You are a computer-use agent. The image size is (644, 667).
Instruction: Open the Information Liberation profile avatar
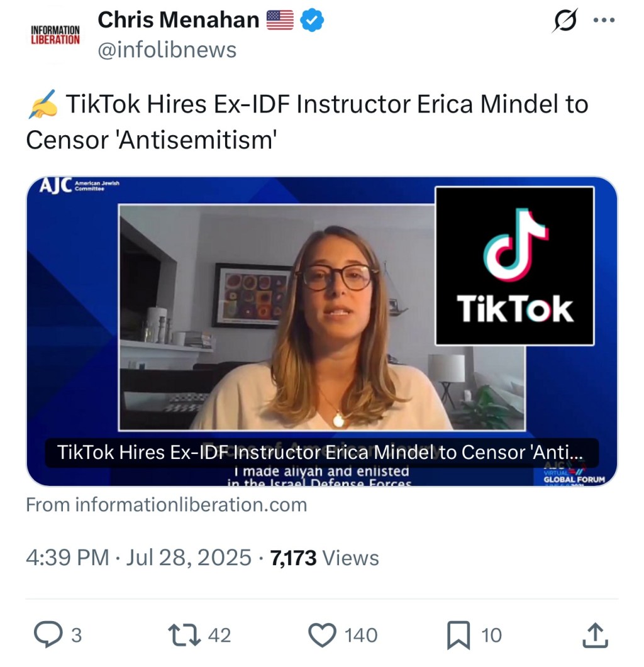(x=55, y=35)
